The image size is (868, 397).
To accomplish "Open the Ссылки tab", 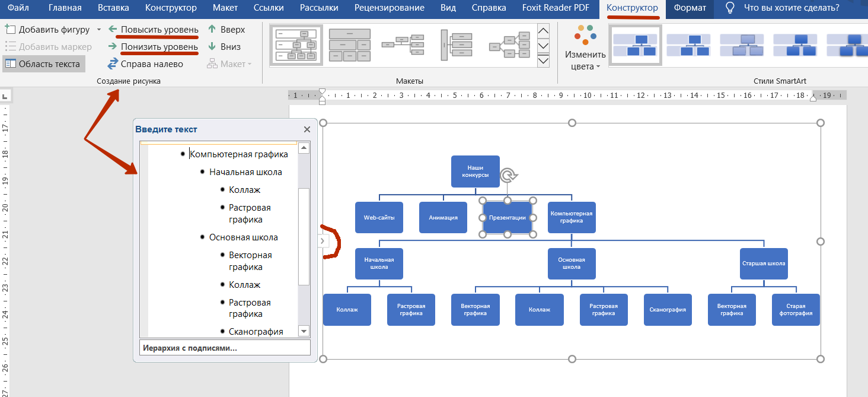I will tap(268, 8).
